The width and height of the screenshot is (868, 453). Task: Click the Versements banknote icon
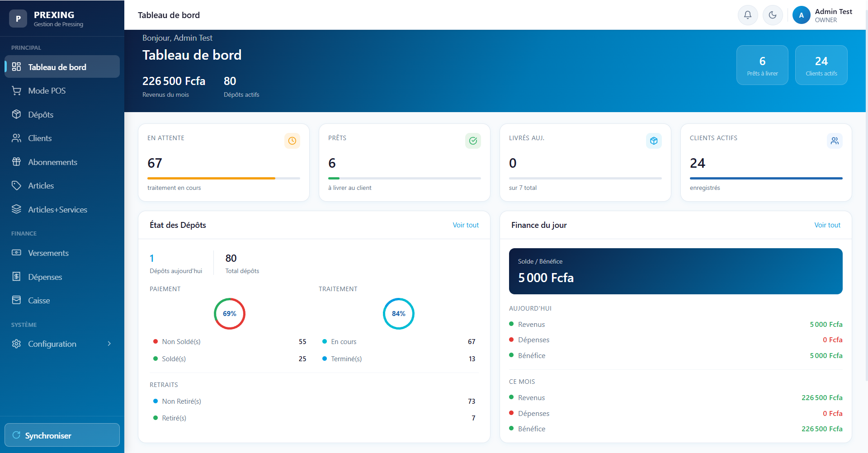pos(17,253)
